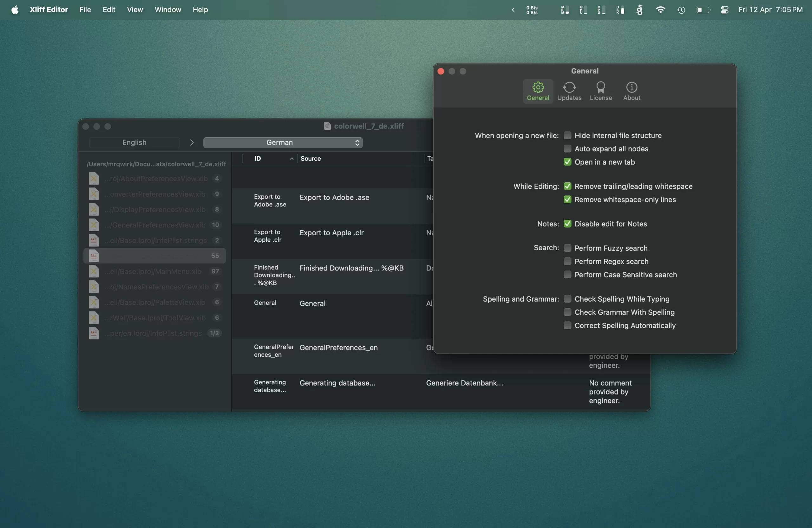Open the File menu
812x528 pixels.
pyautogui.click(x=85, y=10)
